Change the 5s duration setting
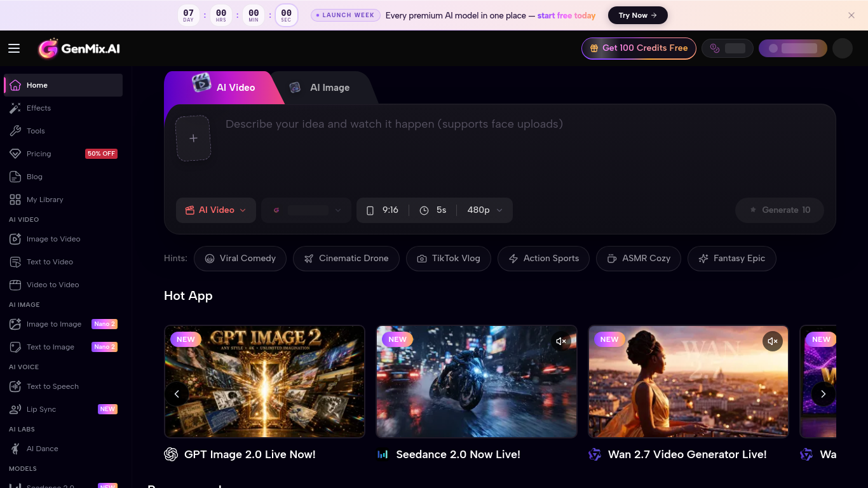This screenshot has width=868, height=488. (433, 210)
